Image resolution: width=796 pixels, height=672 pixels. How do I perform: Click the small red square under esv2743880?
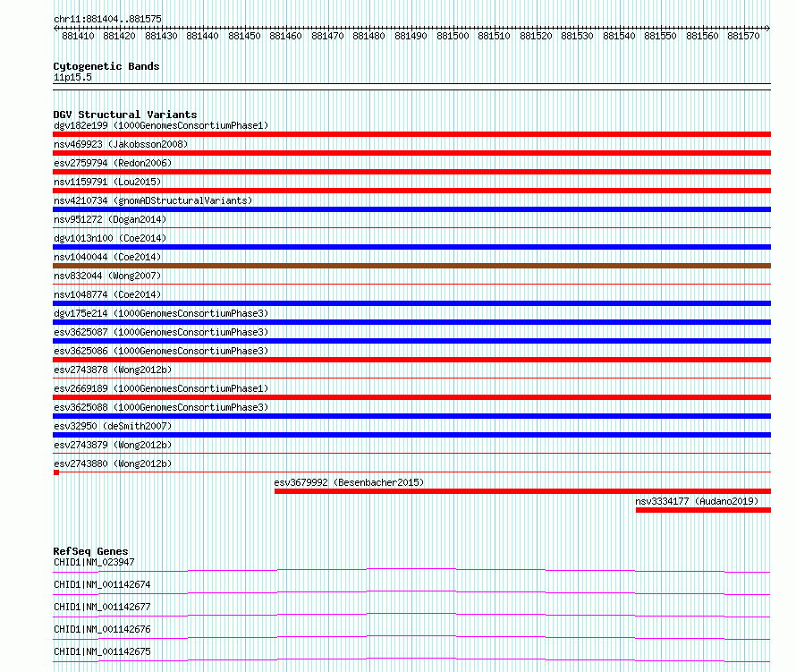coord(56,472)
